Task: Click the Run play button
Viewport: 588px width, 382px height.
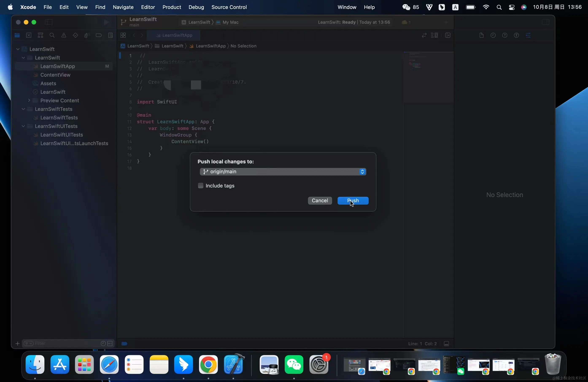Action: tap(106, 22)
